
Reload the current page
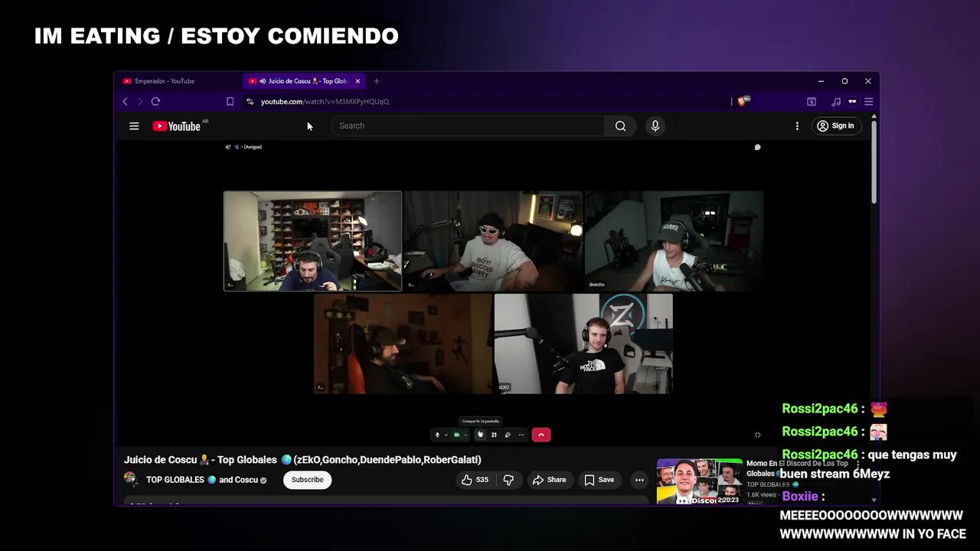(x=155, y=101)
